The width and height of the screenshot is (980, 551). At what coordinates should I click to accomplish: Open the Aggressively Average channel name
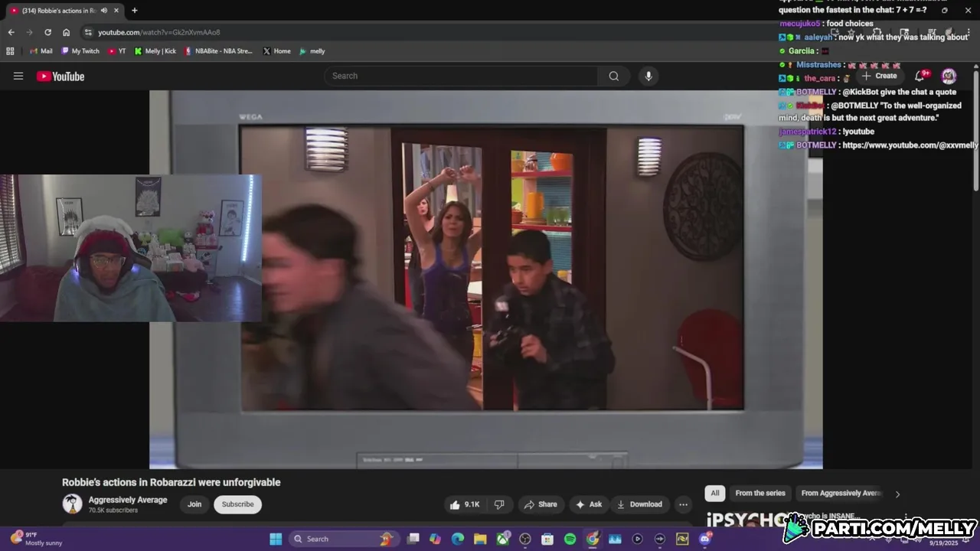pos(127,500)
